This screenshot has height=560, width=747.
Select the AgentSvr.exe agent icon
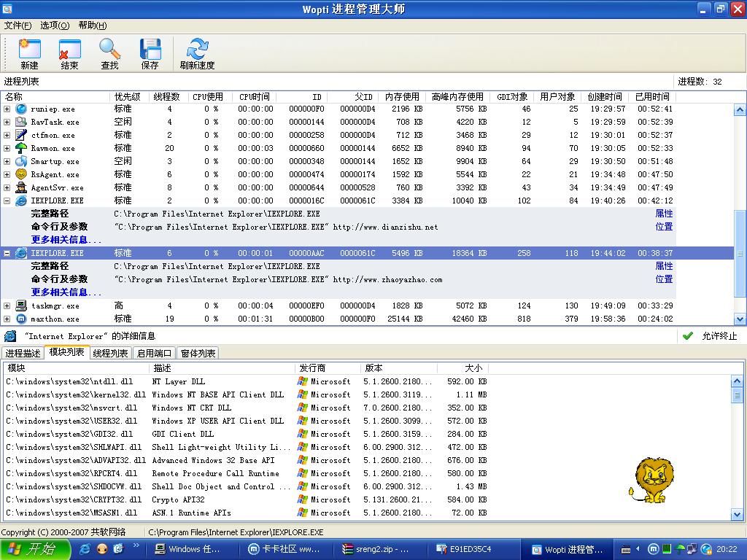[21, 187]
